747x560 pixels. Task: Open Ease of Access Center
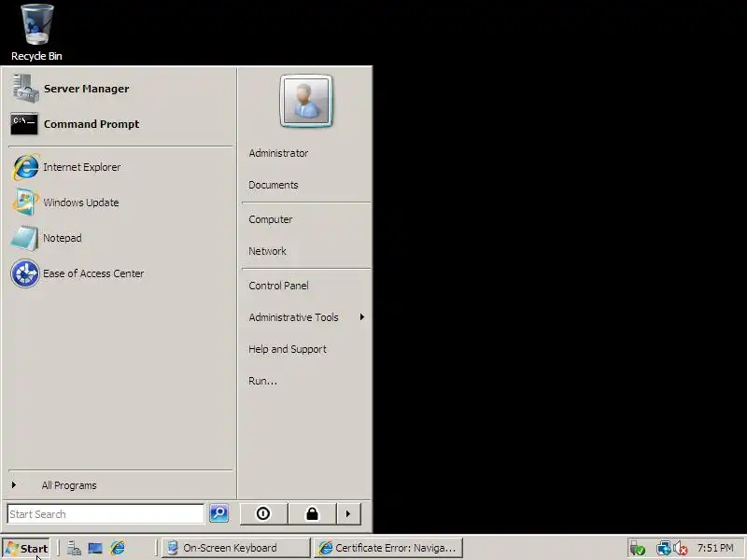coord(120,273)
